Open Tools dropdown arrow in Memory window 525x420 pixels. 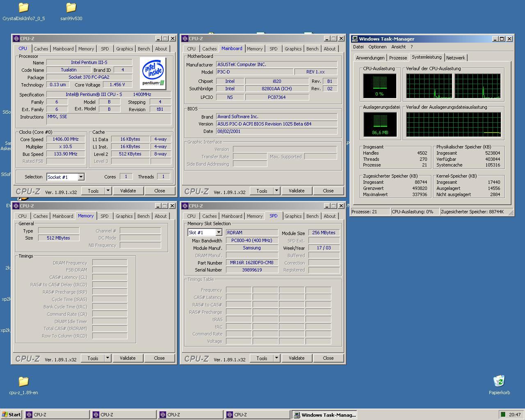pyautogui.click(x=107, y=358)
